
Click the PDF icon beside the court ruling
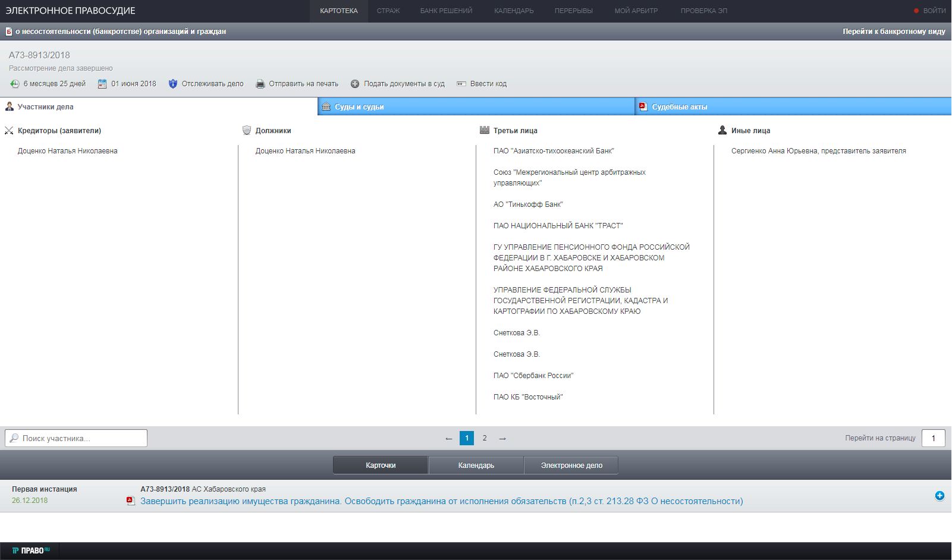pyautogui.click(x=131, y=501)
